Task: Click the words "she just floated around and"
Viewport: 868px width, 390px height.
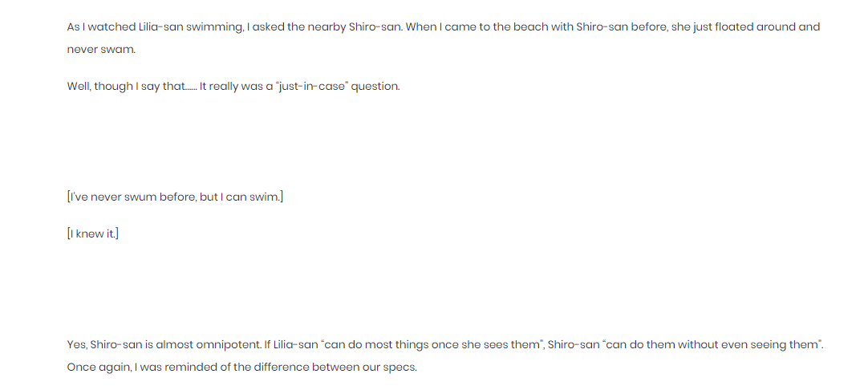Action: tap(745, 27)
